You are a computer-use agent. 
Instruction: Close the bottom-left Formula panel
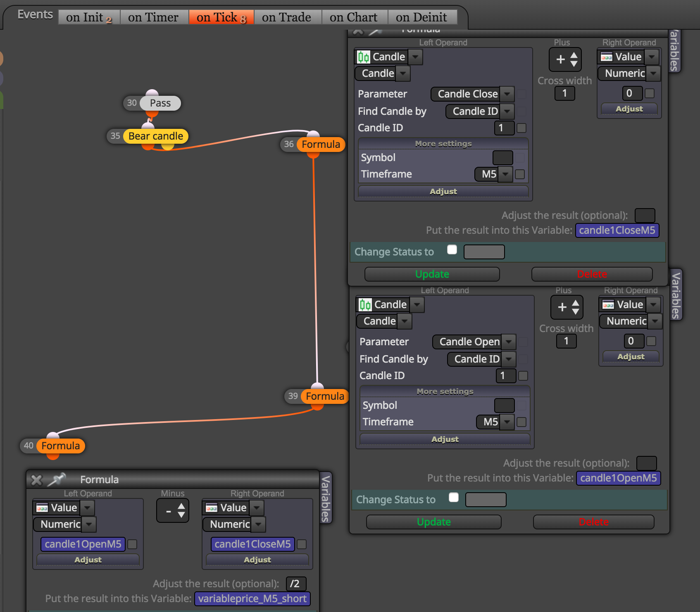tap(37, 480)
